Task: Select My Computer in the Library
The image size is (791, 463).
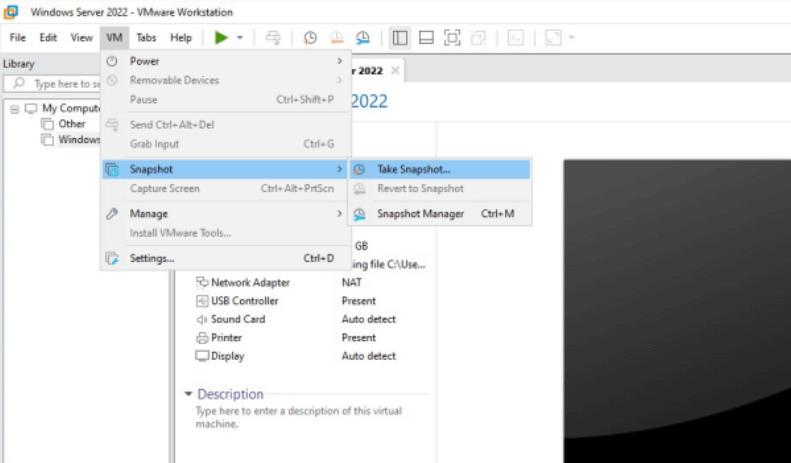Action: 71,108
